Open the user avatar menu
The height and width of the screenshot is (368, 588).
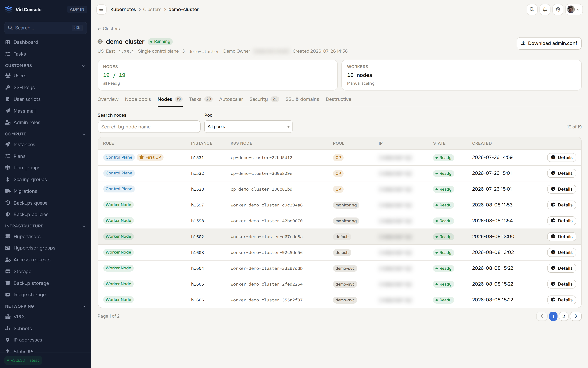click(574, 10)
